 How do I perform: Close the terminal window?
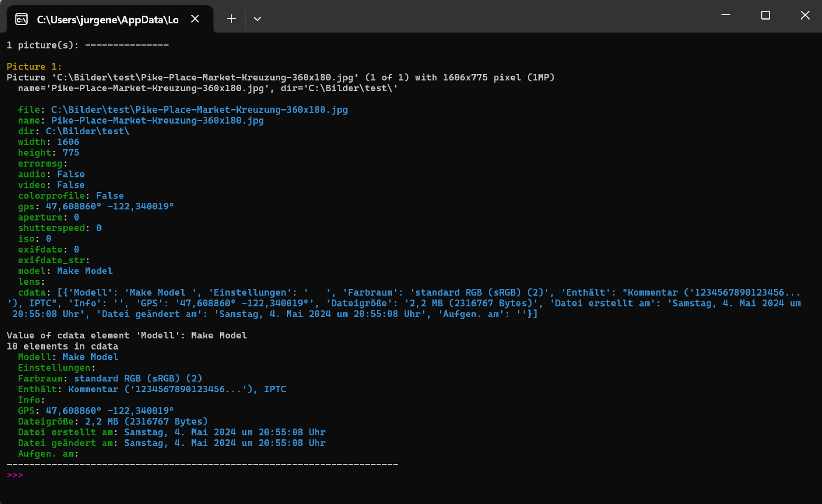[805, 16]
